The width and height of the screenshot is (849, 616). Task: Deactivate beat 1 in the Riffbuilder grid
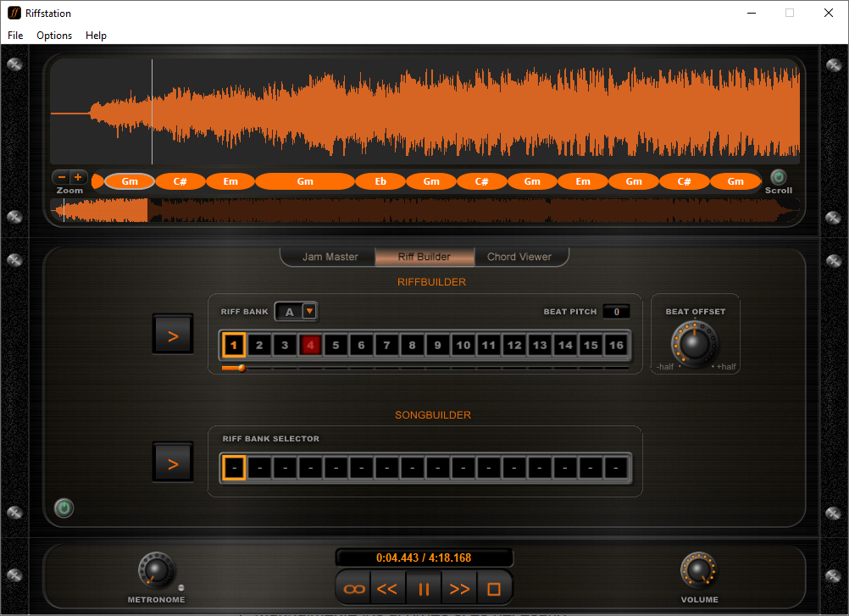tap(234, 345)
